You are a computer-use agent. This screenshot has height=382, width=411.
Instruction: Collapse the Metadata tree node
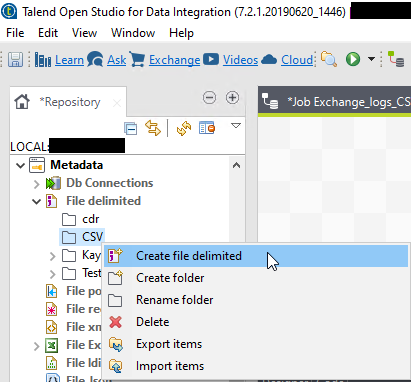click(x=21, y=165)
